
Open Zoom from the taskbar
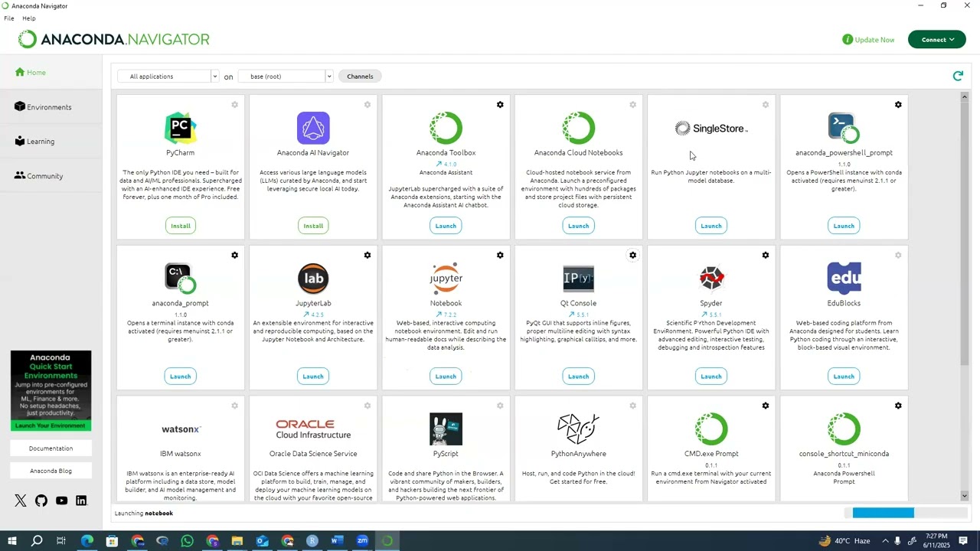coord(362,541)
